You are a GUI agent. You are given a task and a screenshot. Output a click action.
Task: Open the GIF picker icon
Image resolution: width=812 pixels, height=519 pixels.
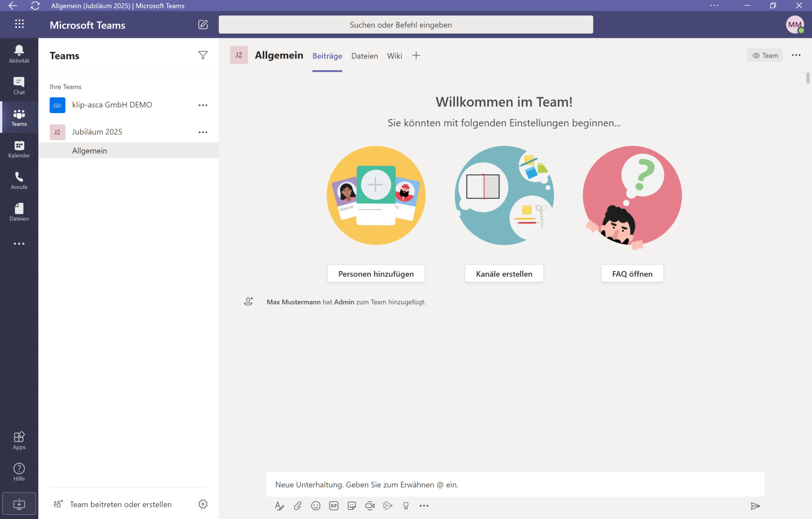333,506
